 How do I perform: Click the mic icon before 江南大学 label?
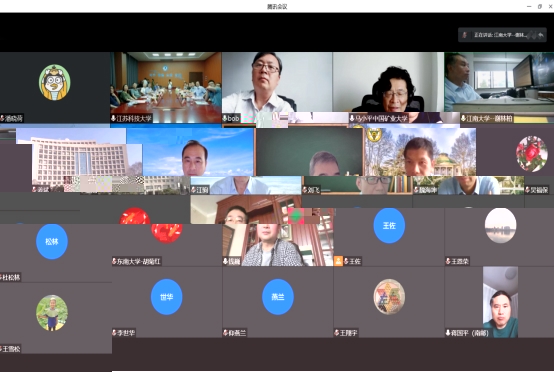pyautogui.click(x=463, y=118)
